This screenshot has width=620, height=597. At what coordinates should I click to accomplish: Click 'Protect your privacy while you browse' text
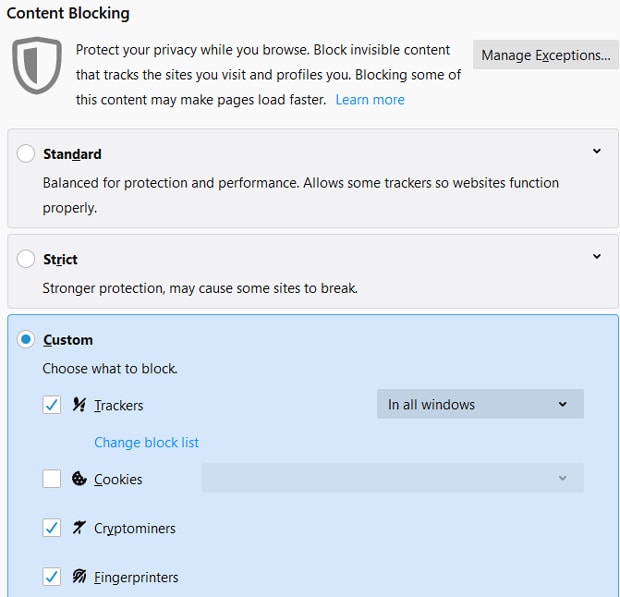coord(193,50)
